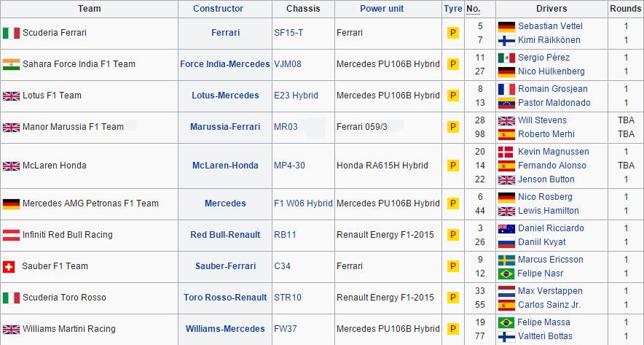The height and width of the screenshot is (345, 644).
Task: Click car number 44 in the Mercedes row
Action: click(x=480, y=211)
